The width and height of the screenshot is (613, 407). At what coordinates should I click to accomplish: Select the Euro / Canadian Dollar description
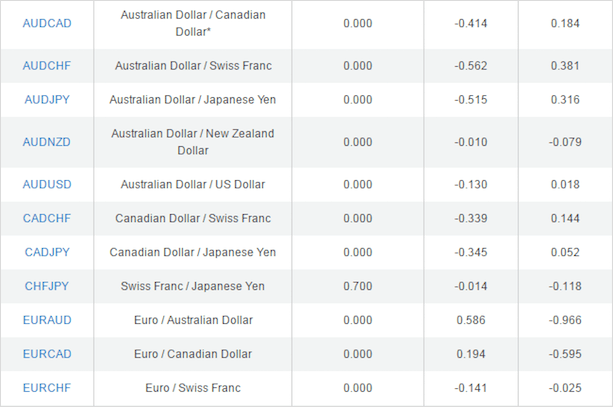193,354
